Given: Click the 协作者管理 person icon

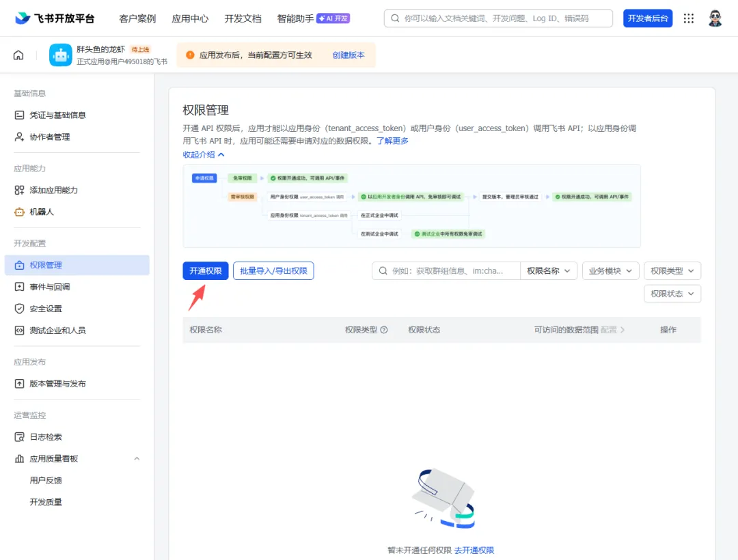Looking at the screenshot, I should click(19, 137).
